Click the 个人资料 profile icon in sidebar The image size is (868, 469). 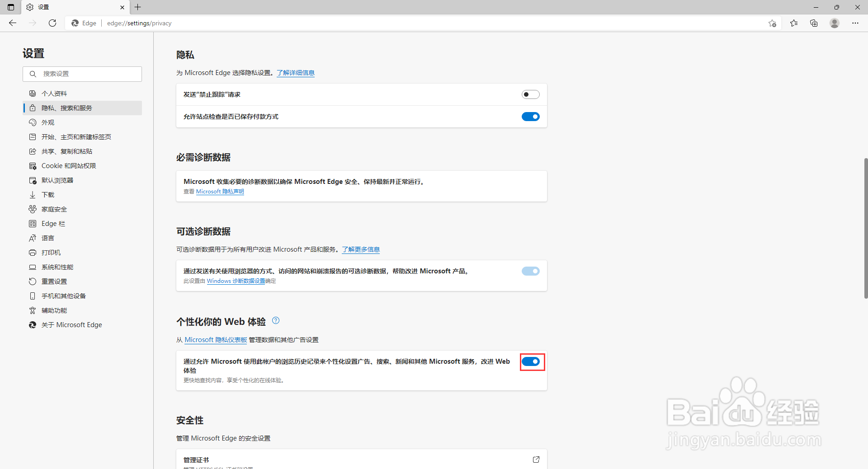33,94
